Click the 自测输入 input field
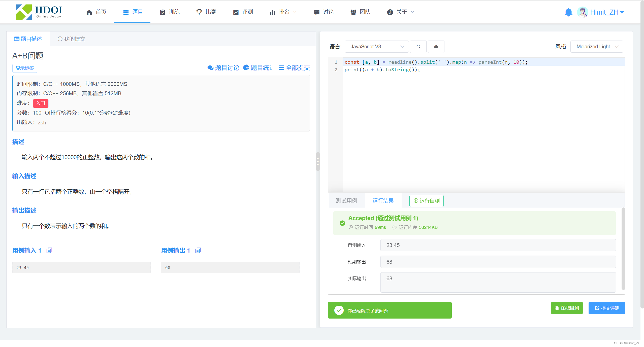Screen dimensions: 644x347 click(498, 245)
